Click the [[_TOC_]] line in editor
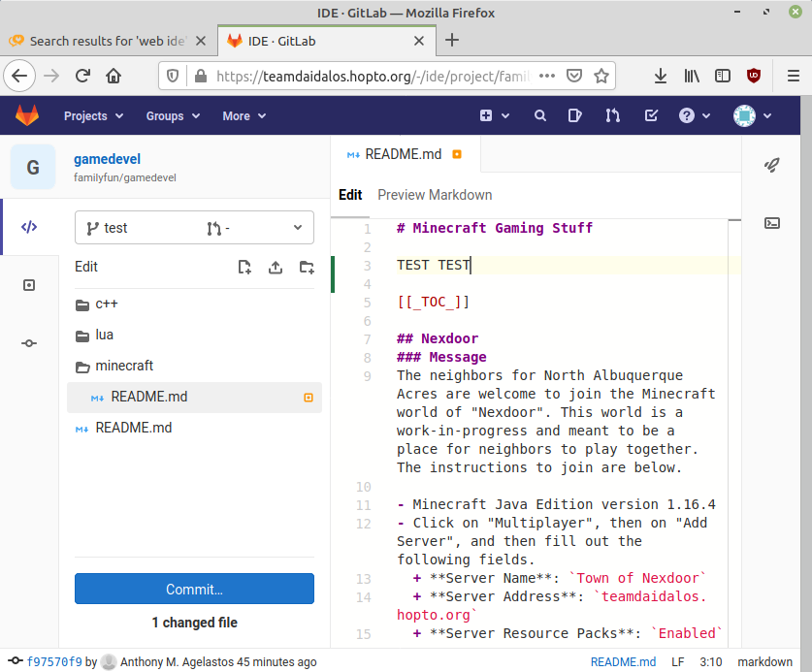This screenshot has height=672, width=812. point(433,302)
